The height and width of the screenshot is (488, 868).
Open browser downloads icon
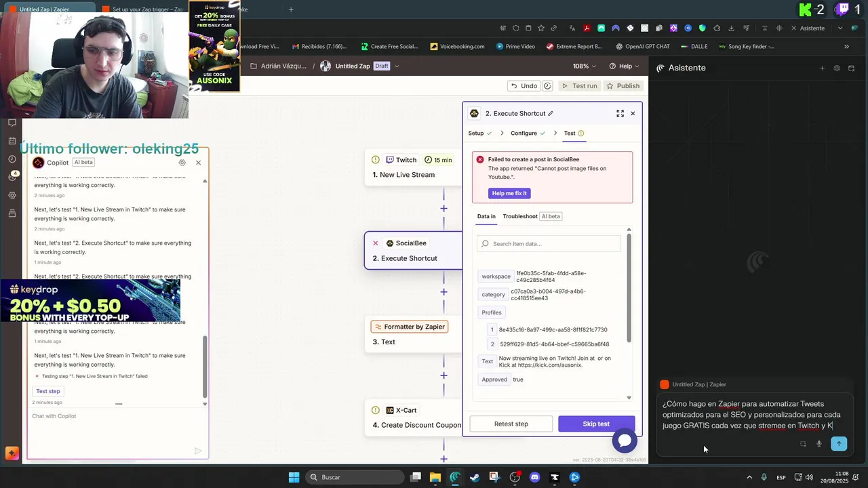[x=731, y=28]
